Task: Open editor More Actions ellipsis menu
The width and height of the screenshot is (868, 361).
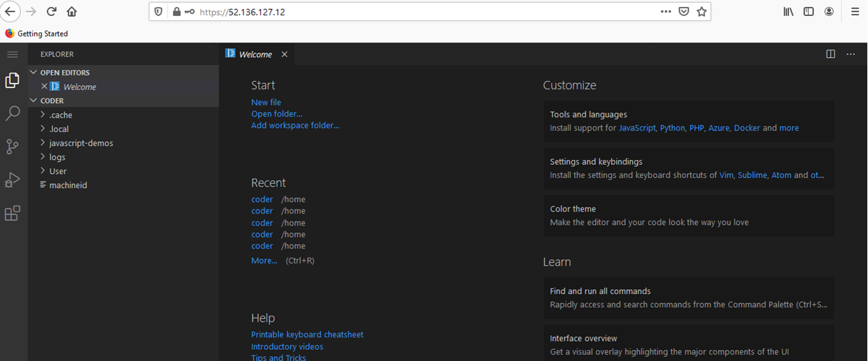Action: click(x=851, y=54)
